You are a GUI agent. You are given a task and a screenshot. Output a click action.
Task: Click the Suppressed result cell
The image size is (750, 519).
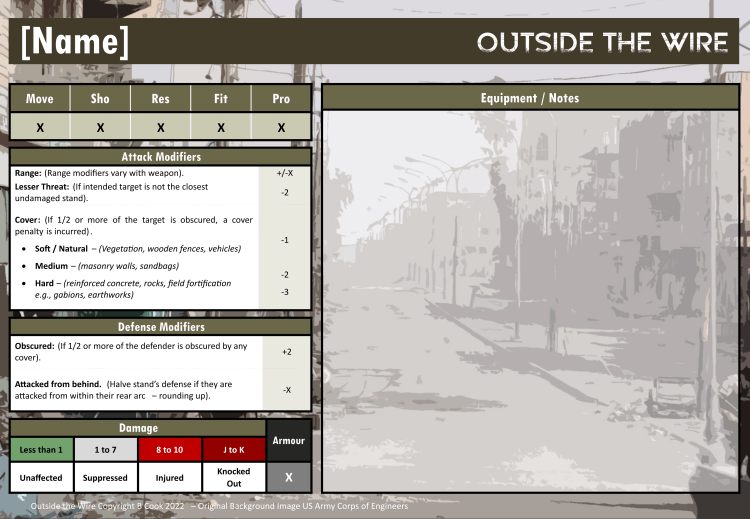tap(106, 478)
